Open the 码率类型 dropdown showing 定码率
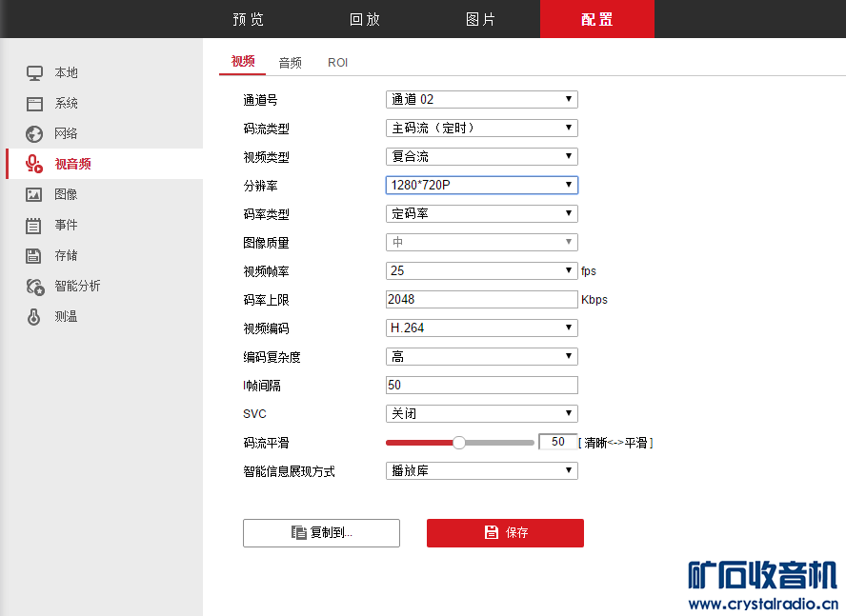 click(x=482, y=213)
